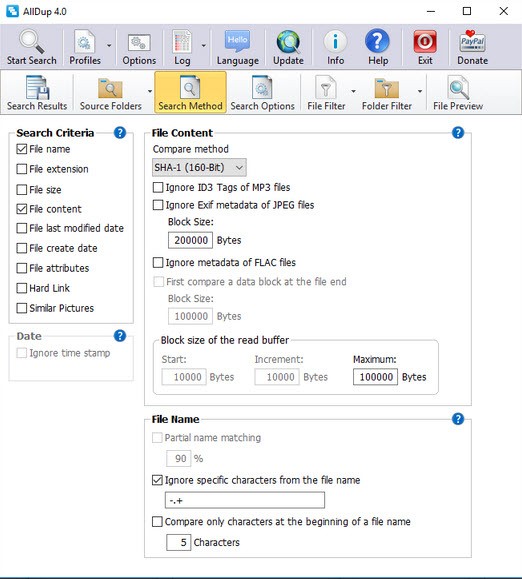
Task: Click the red Exit icon
Action: (x=425, y=41)
